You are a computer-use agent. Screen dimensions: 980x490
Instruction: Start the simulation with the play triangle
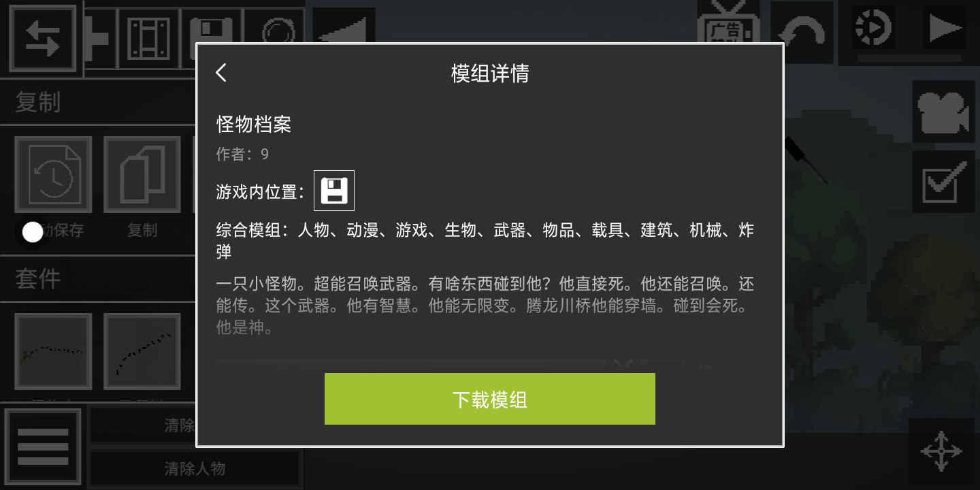[x=945, y=29]
